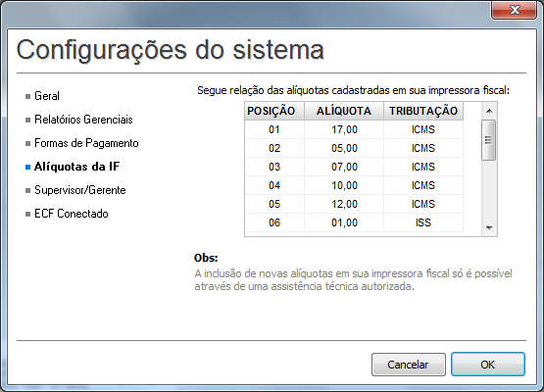Viewport: 544px width, 392px height.
Task: Select Alíquotas da IF menu item
Action: point(76,167)
